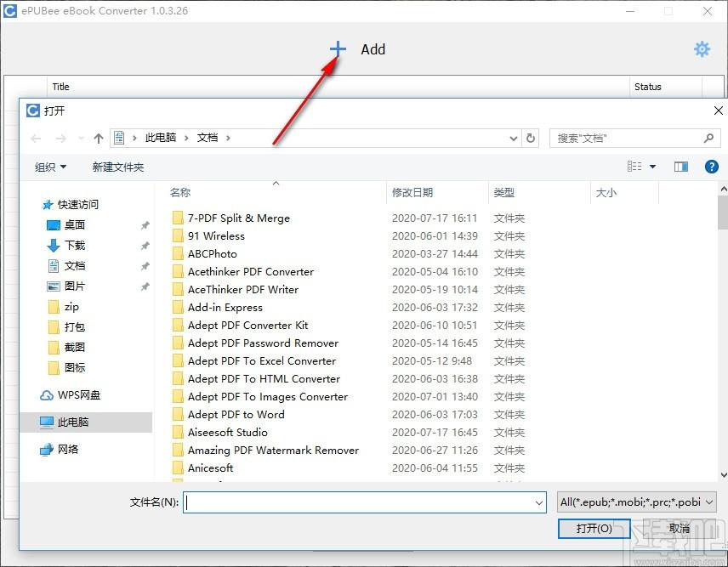Screen dimensions: 728x567
Task: Select the Add-in Express folder
Action: [x=225, y=307]
